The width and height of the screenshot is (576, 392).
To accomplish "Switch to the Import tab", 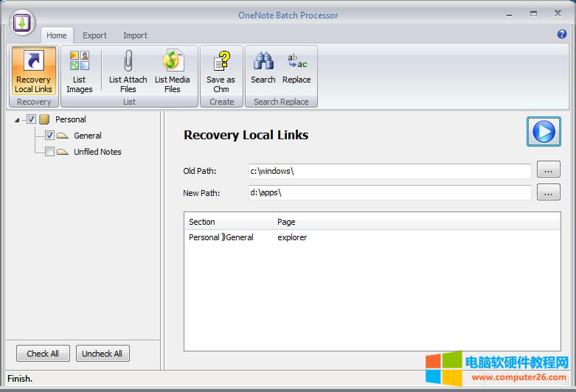I will pos(135,35).
